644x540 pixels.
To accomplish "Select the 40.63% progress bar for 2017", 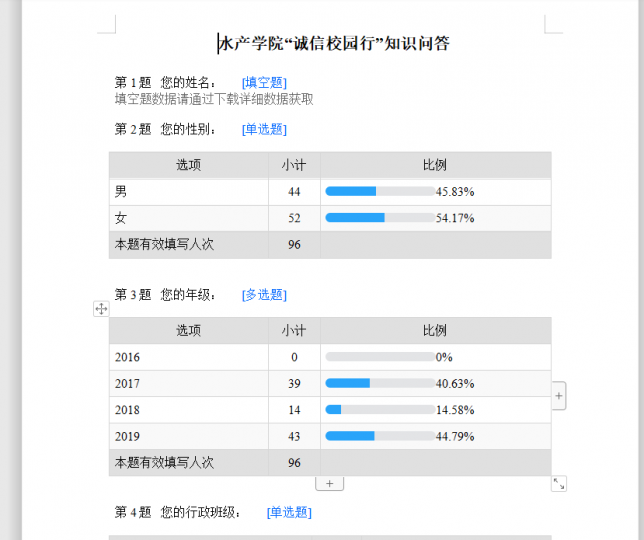I will 380,383.
